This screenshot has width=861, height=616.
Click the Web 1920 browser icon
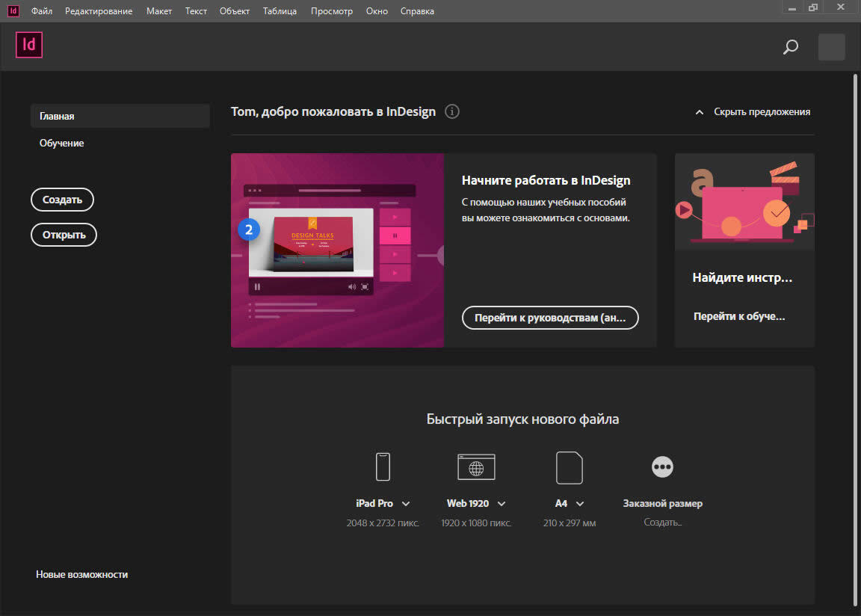tap(476, 466)
